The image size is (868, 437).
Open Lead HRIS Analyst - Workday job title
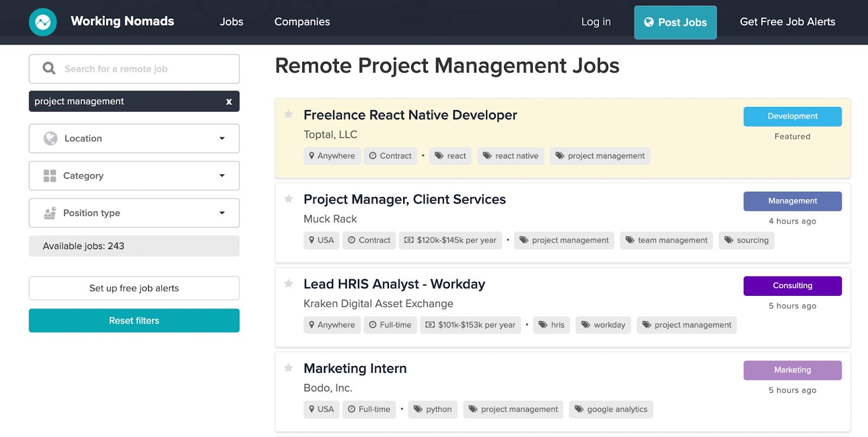394,284
